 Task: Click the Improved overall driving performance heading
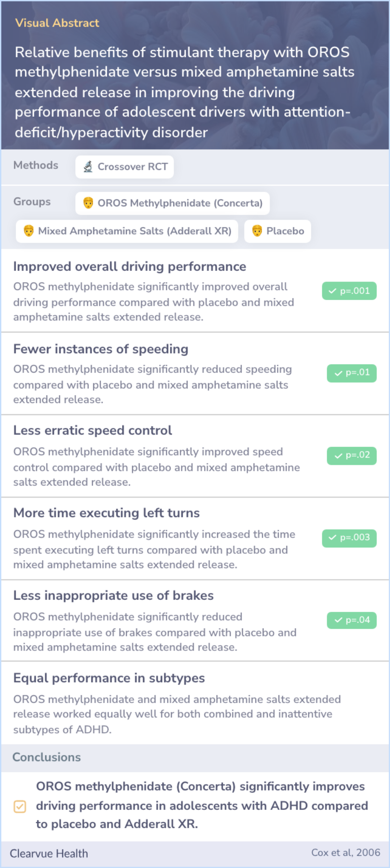[x=130, y=267]
